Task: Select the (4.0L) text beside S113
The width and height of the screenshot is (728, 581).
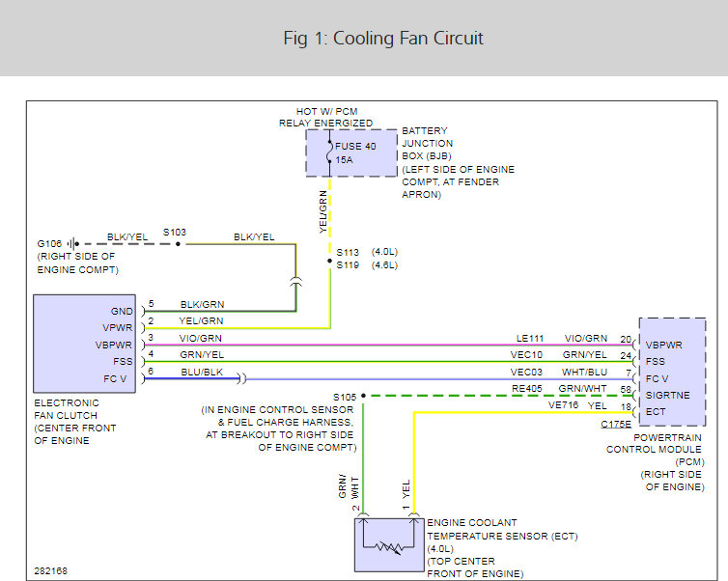Action: tap(384, 252)
